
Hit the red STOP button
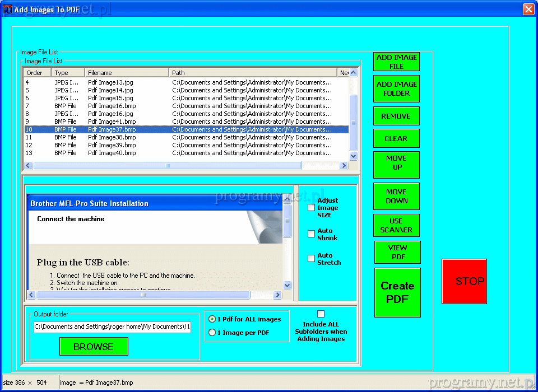click(x=464, y=281)
